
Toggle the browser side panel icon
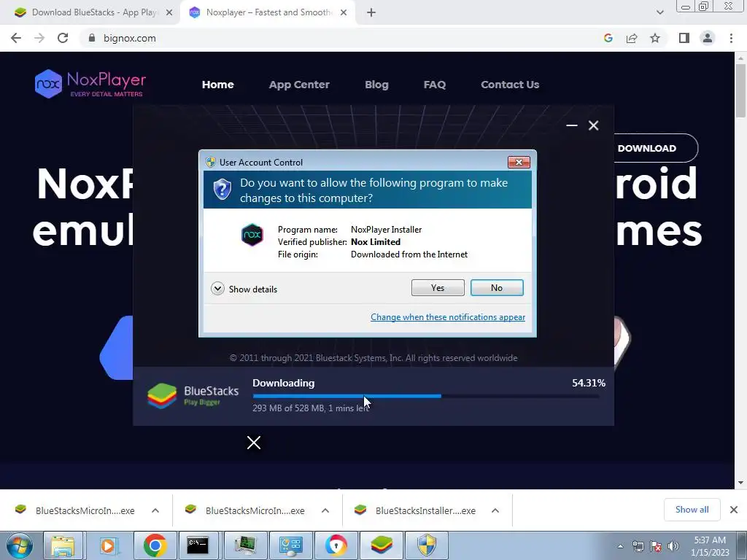coord(684,38)
